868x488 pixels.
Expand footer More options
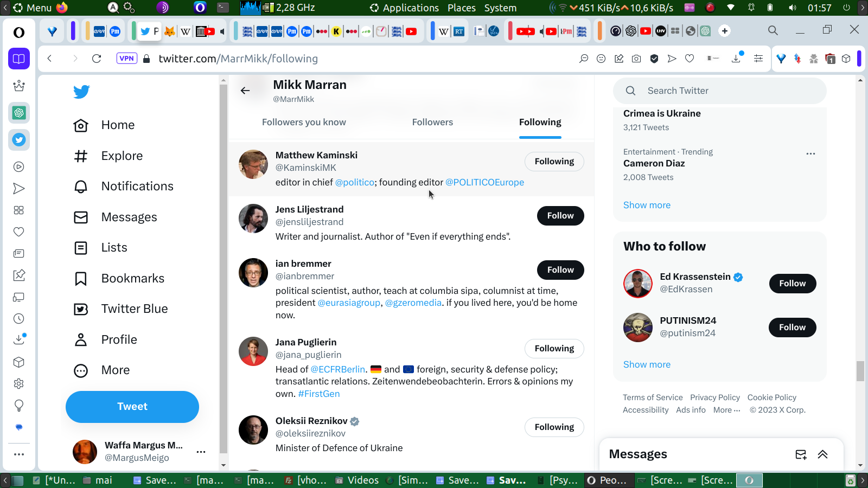point(726,410)
